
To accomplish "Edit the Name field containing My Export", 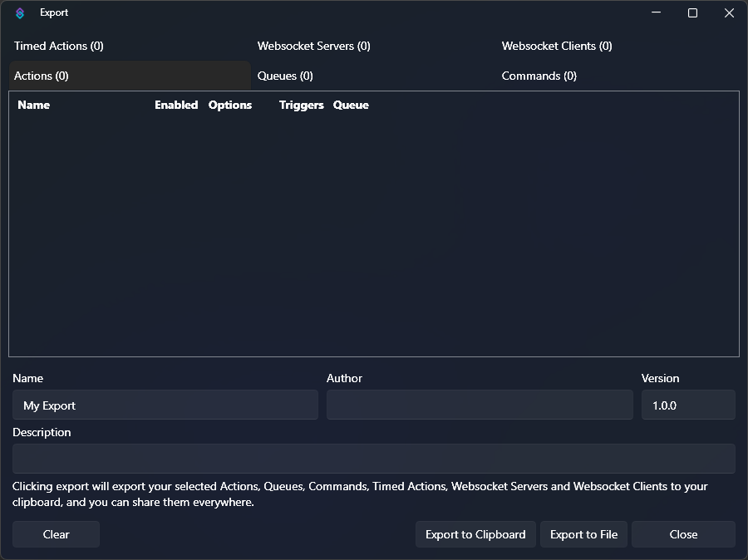I will pyautogui.click(x=165, y=405).
